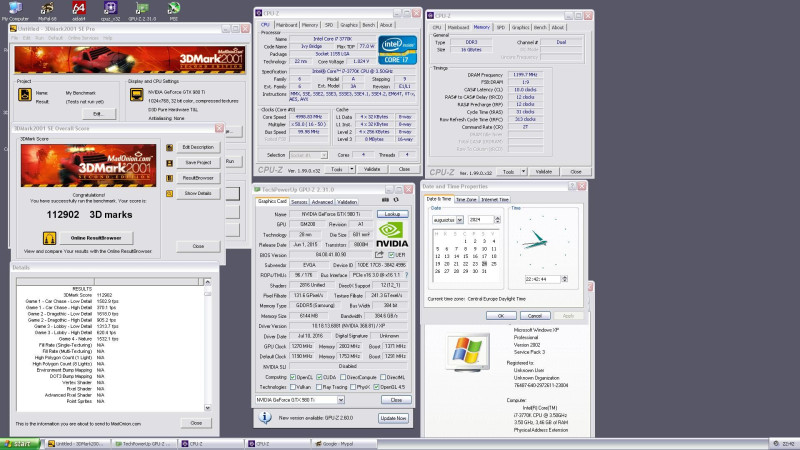
Task: Click the Edit Description button
Action: point(198,147)
